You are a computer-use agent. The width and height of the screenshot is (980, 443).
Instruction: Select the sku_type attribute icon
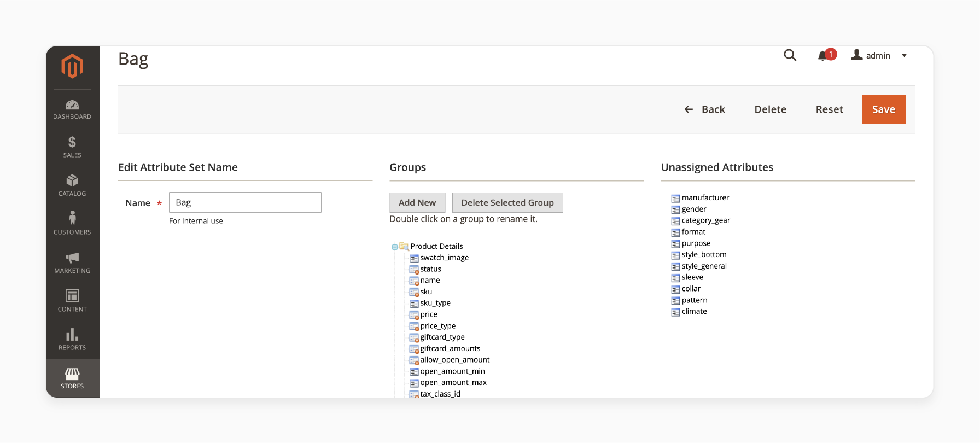(414, 304)
